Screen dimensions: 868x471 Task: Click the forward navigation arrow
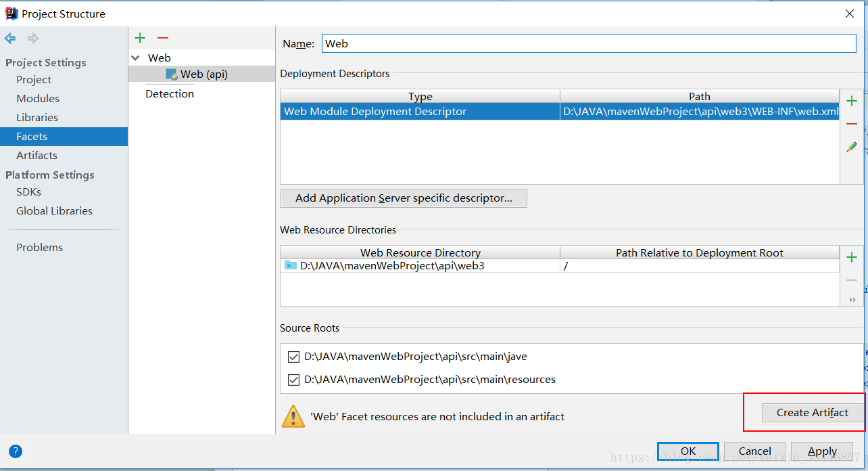32,39
